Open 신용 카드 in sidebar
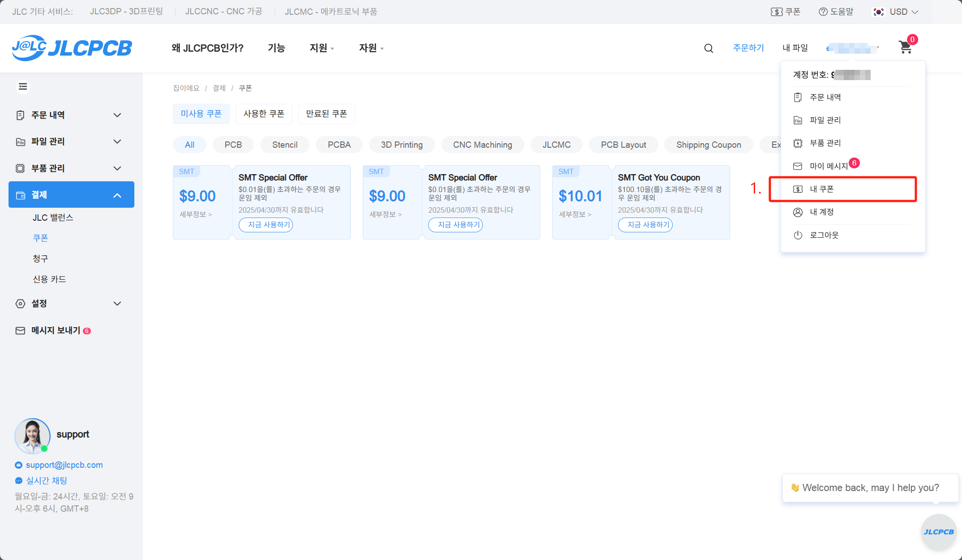The width and height of the screenshot is (962, 560). [49, 279]
